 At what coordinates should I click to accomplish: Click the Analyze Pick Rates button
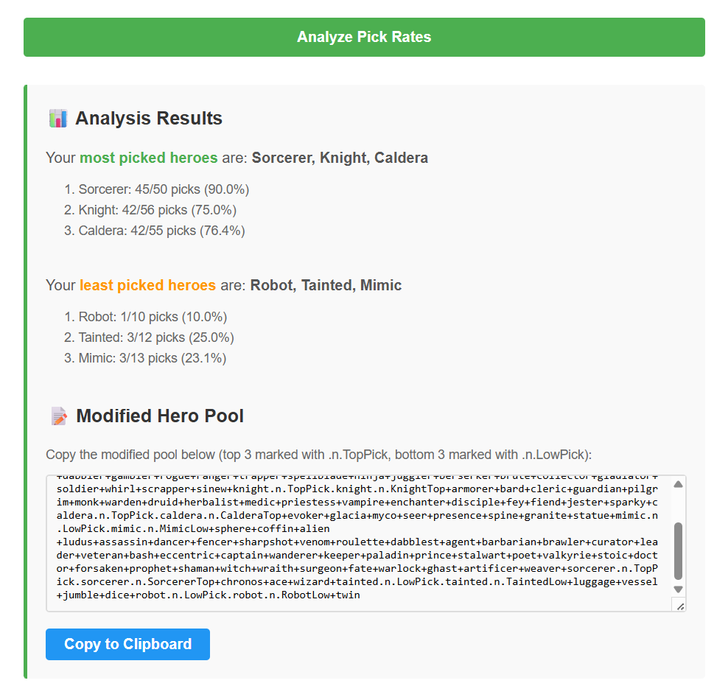coord(364,38)
